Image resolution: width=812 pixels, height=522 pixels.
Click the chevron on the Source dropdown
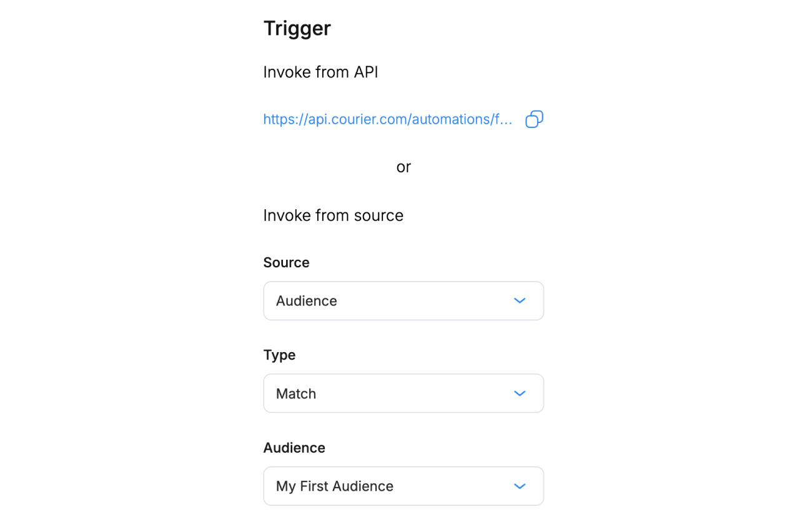(519, 300)
